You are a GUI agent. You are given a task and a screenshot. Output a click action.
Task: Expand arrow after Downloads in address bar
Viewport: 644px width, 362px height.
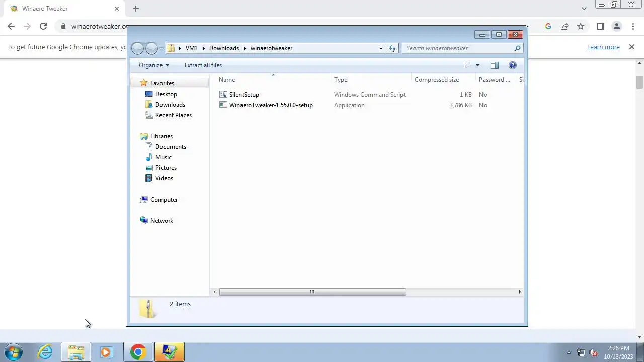pyautogui.click(x=245, y=48)
